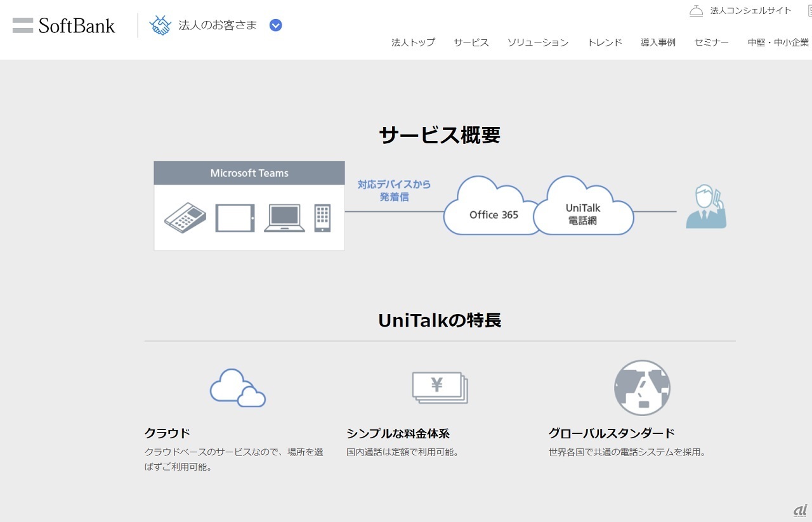Image resolution: width=812 pixels, height=522 pixels.
Task: Click the laptop icon in the Teams box
Action: (284, 219)
